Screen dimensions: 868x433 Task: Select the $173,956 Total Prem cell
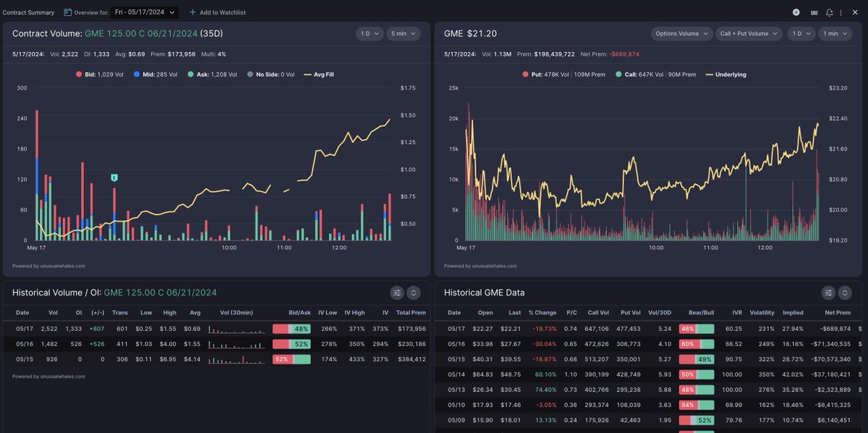click(411, 329)
